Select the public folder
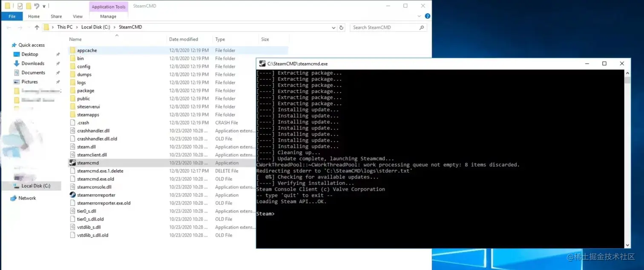The image size is (644, 270). (x=83, y=99)
